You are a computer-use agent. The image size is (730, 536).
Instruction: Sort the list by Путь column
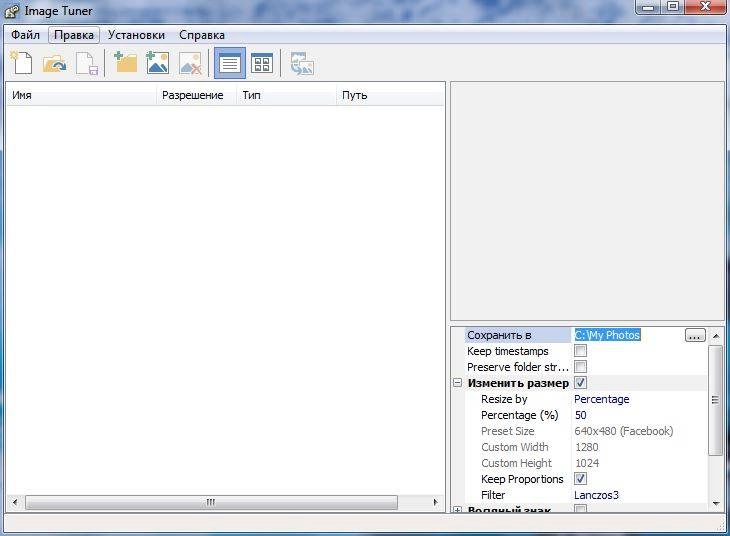[x=390, y=95]
